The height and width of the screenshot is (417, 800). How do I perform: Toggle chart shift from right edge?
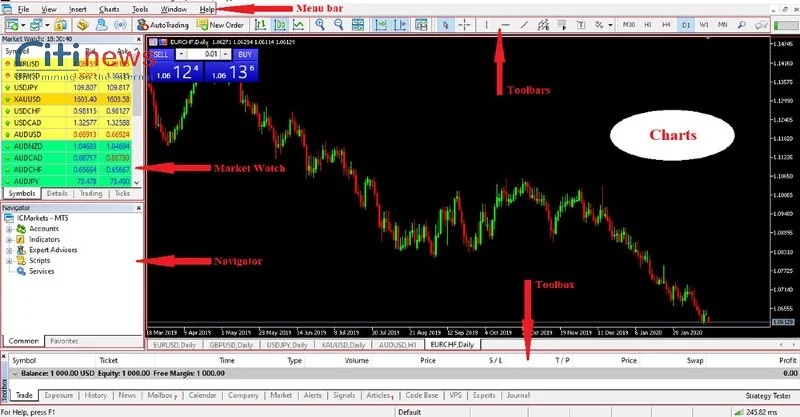click(400, 24)
